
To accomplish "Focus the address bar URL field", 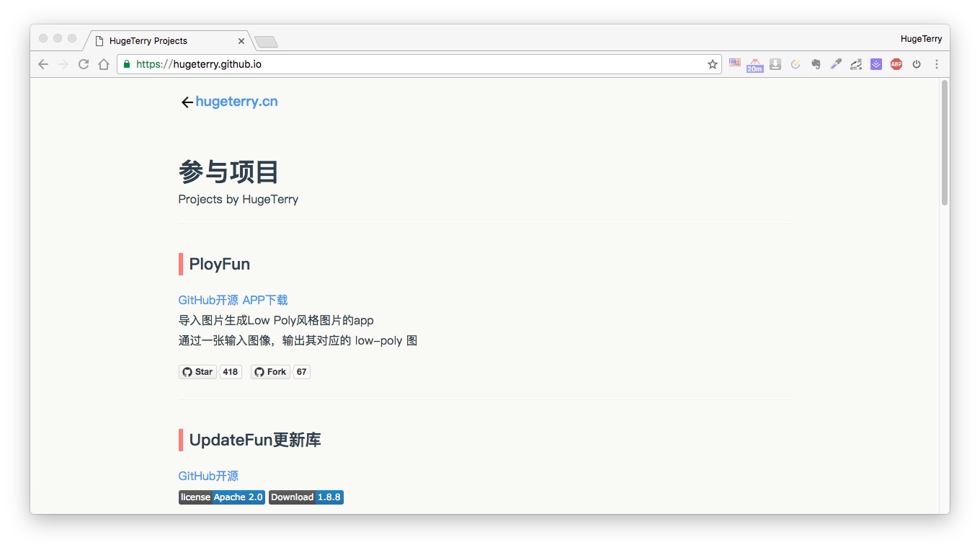I will [418, 64].
